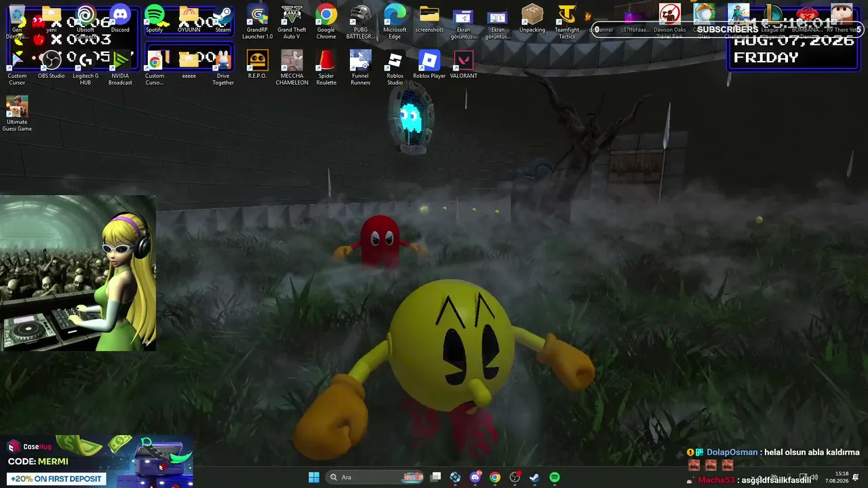Launch Ubisoft Connect from the desktop
Image resolution: width=868 pixels, height=488 pixels.
(85, 20)
